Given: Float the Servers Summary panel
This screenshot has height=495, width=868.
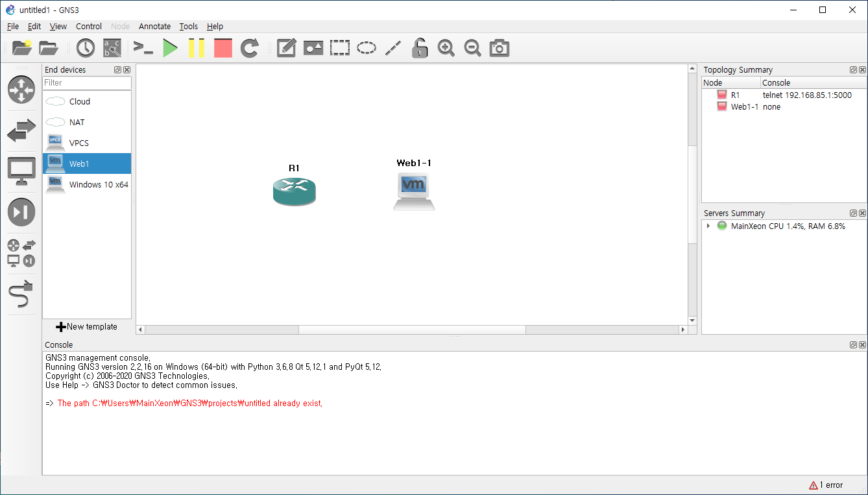Looking at the screenshot, I should click(x=853, y=213).
